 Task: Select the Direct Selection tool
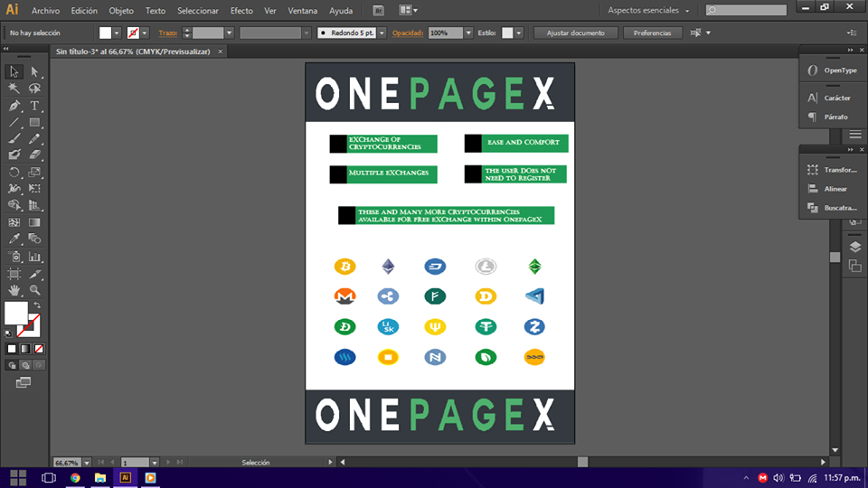tap(34, 72)
